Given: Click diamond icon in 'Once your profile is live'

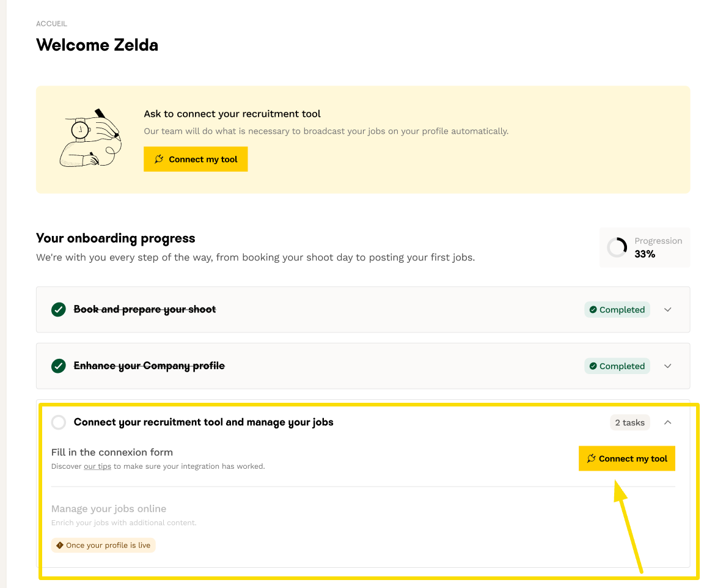Looking at the screenshot, I should point(60,545).
